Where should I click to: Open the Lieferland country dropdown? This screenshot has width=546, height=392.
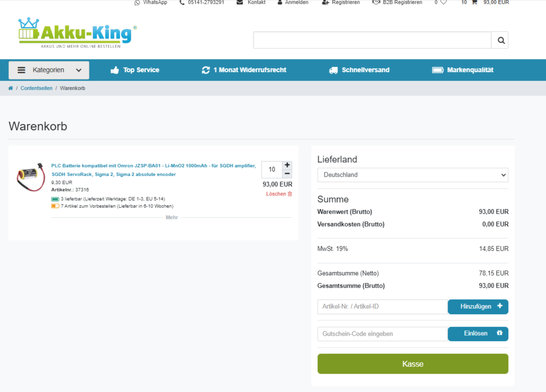[x=412, y=175]
